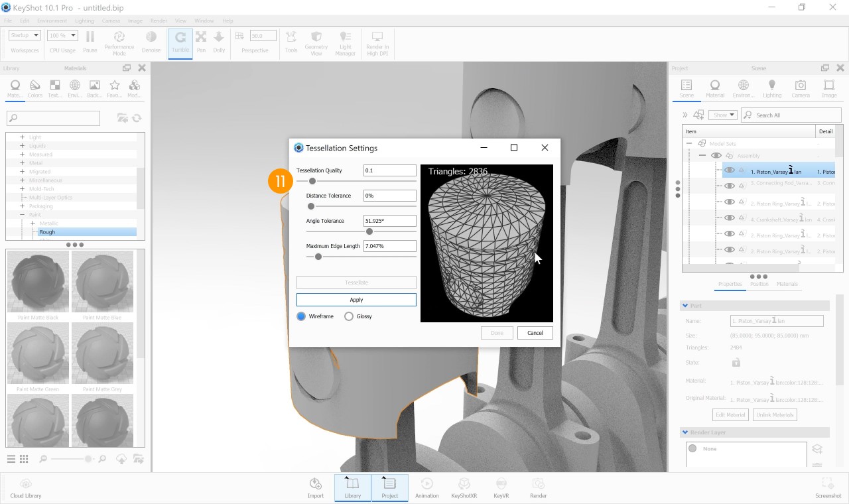Open the Startup workspaces dropdown
The width and height of the screenshot is (849, 504).
[x=25, y=35]
